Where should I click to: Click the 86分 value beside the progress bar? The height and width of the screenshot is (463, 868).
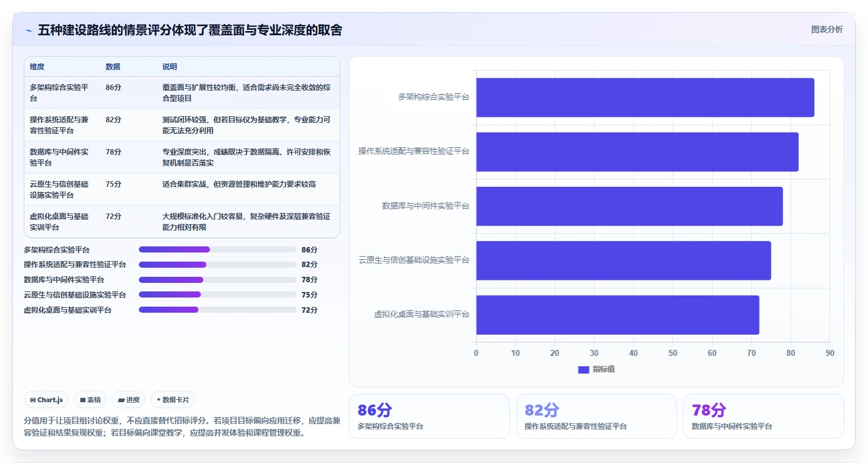click(x=309, y=249)
